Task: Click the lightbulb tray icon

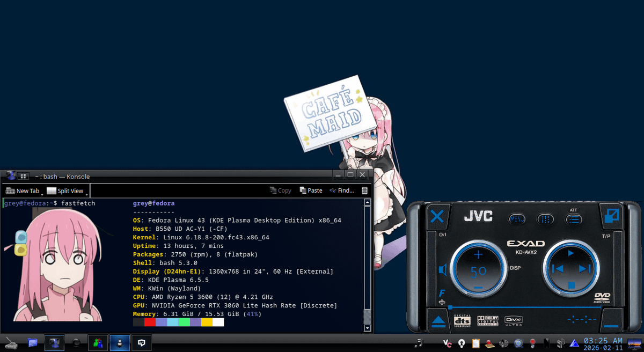Action: (461, 343)
